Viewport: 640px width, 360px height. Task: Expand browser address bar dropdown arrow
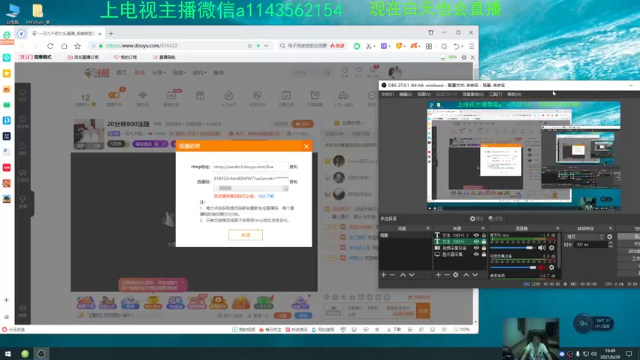point(266,46)
